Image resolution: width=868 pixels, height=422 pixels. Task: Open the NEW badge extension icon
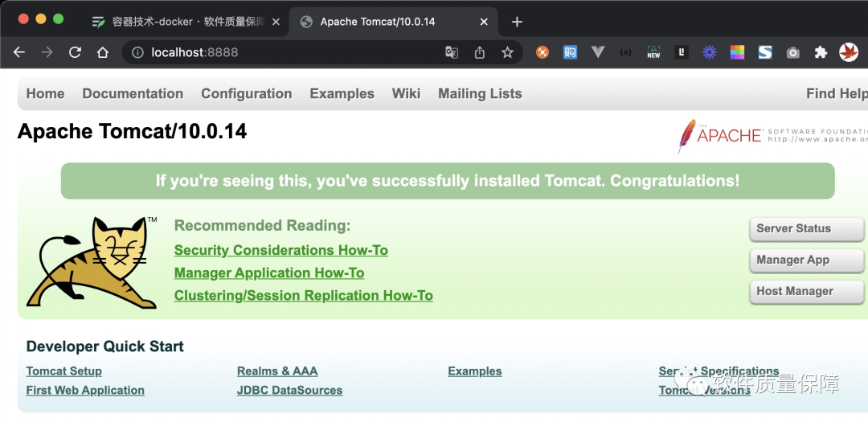pos(653,52)
